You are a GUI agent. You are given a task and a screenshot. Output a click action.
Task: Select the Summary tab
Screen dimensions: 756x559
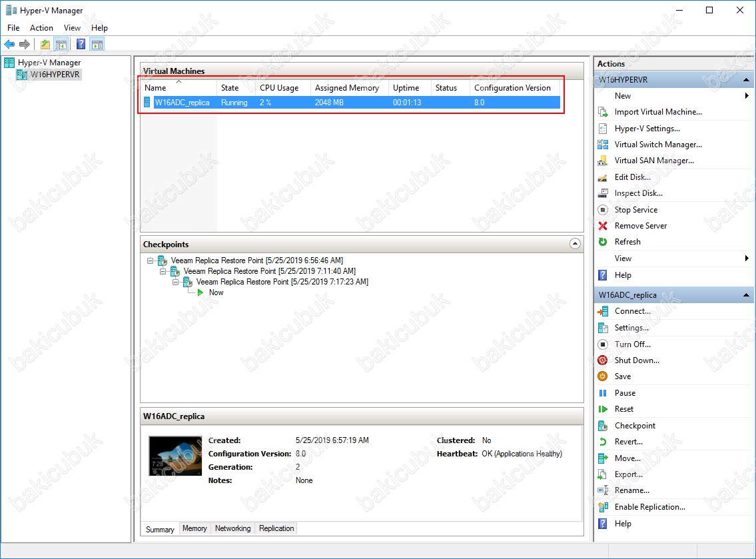tap(160, 530)
